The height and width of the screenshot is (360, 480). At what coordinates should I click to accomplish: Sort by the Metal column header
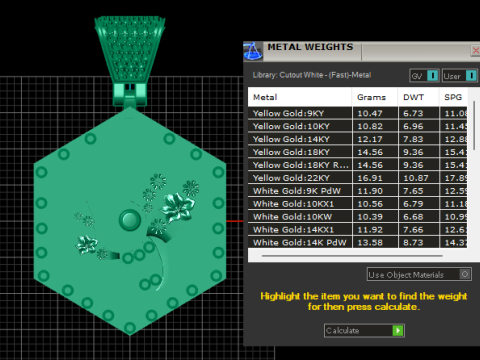[299, 97]
